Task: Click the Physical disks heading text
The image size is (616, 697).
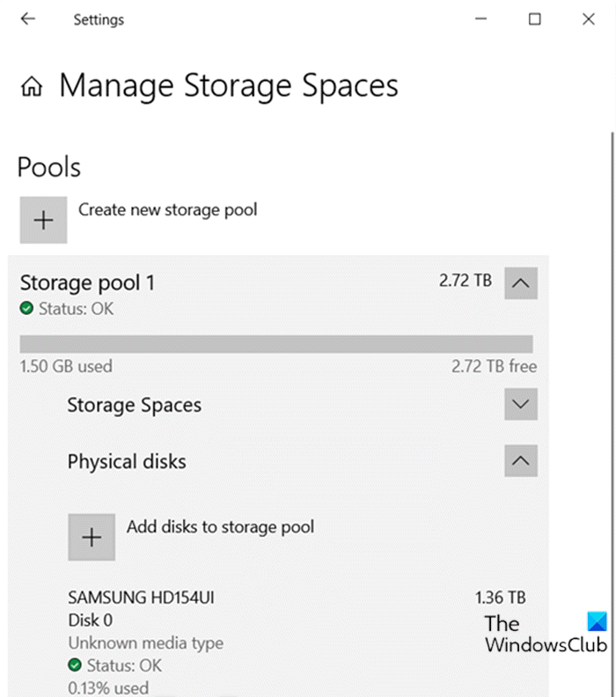Action: click(x=127, y=461)
